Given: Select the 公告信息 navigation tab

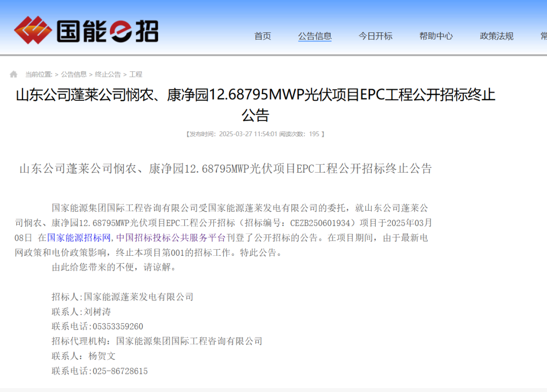Looking at the screenshot, I should point(315,36).
